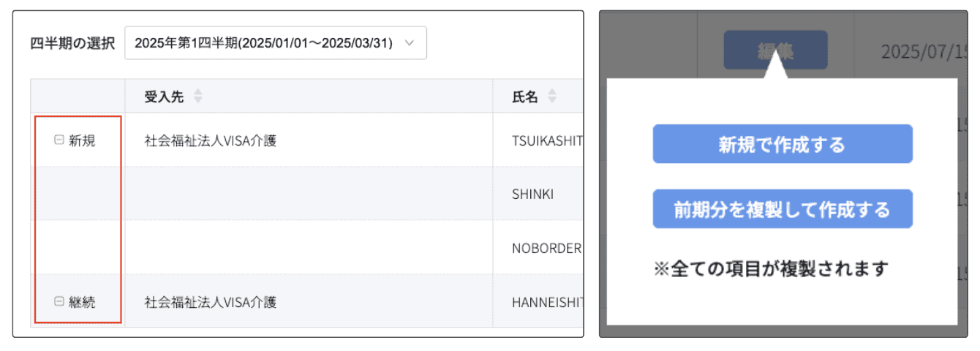Collapse the 継続 group minus icon
Image resolution: width=980 pixels, height=351 pixels.
59,301
